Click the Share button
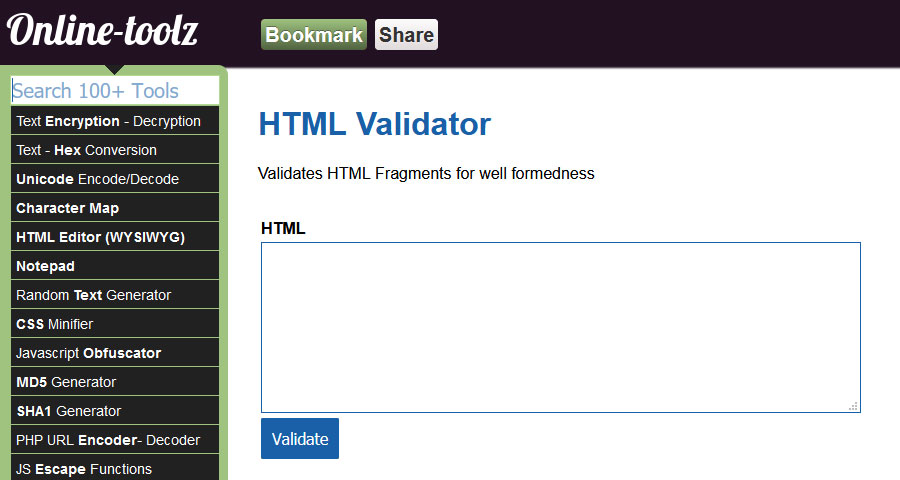This screenshot has height=480, width=900. coord(406,34)
